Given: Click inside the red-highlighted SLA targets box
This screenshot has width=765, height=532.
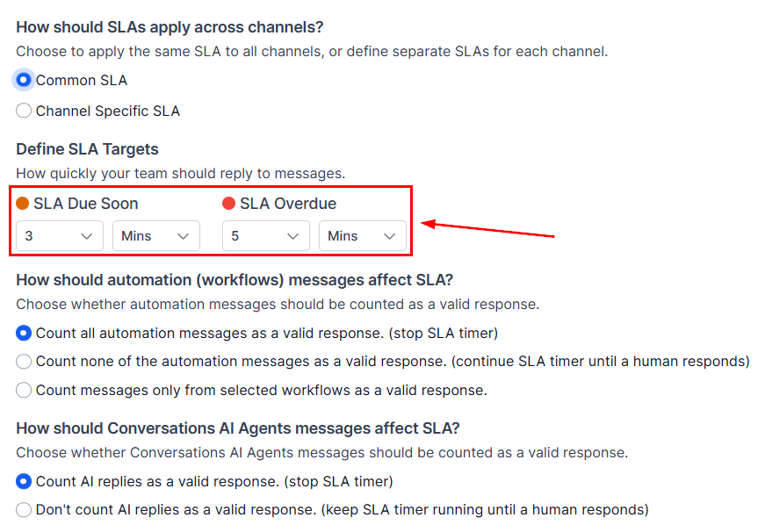Looking at the screenshot, I should pos(211,219).
